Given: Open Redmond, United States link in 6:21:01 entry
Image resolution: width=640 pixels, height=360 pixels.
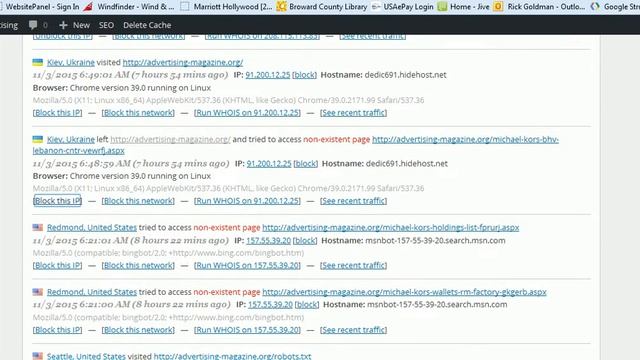Looking at the screenshot, I should [x=92, y=227].
